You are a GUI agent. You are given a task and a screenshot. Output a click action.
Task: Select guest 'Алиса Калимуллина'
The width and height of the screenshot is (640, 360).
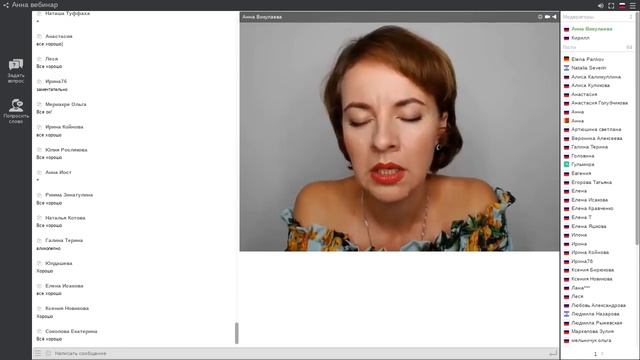[x=596, y=77]
